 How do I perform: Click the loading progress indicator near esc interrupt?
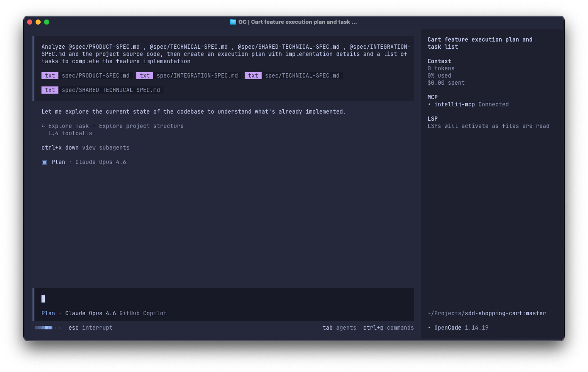(x=47, y=328)
